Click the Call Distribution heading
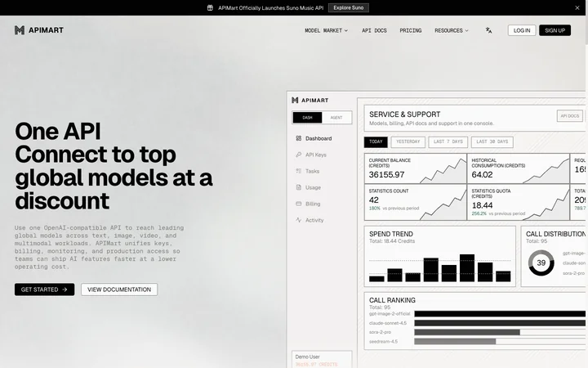The height and width of the screenshot is (368, 588). [x=555, y=234]
